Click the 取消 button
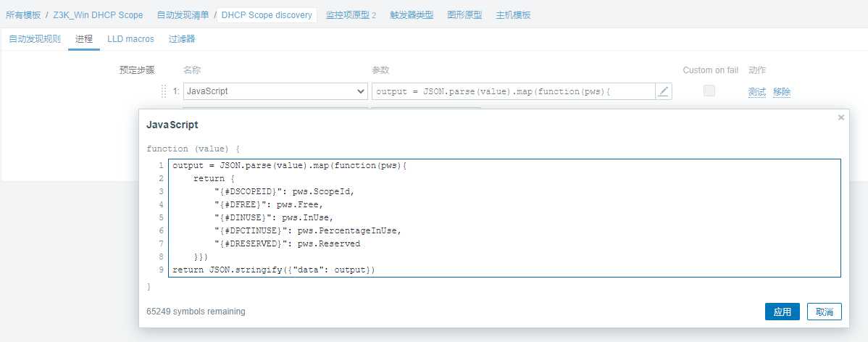 (x=825, y=312)
